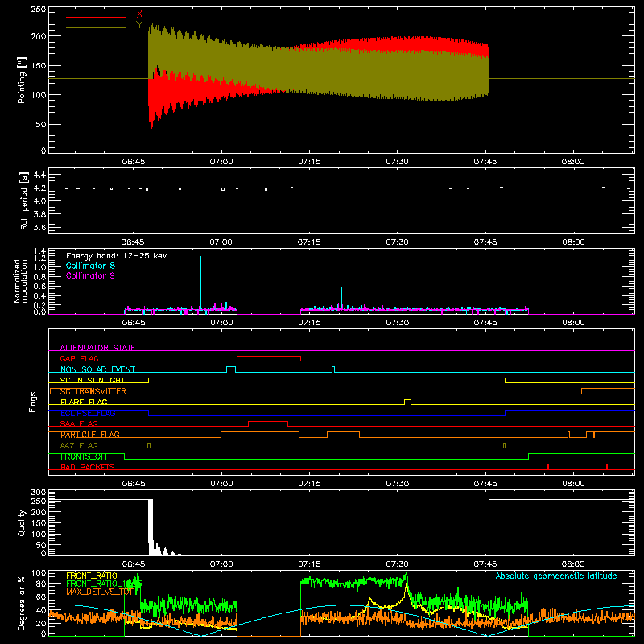
Task: Select the "Energy band: 12-25 keV" annotation
Action: pyautogui.click(x=117, y=256)
